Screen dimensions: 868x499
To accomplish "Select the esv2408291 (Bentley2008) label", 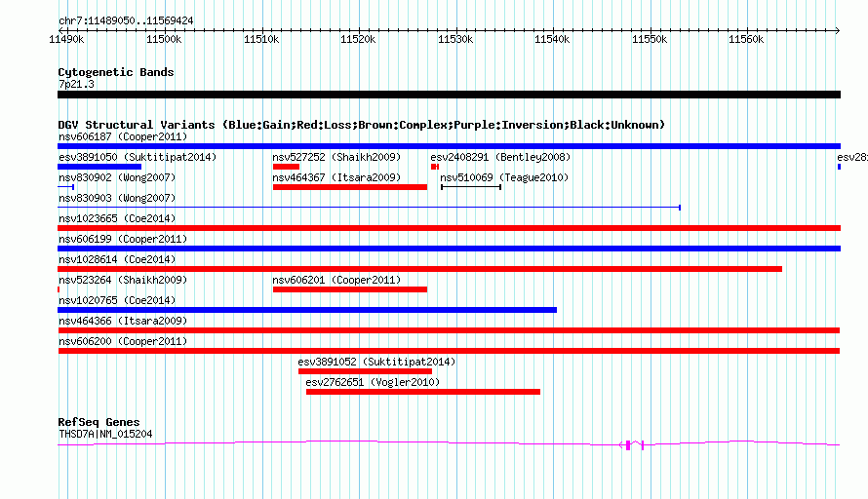I will click(500, 157).
